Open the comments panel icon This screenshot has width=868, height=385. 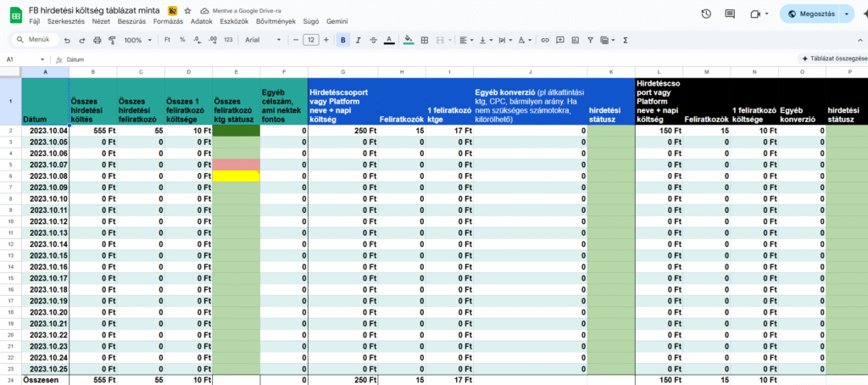(x=730, y=14)
